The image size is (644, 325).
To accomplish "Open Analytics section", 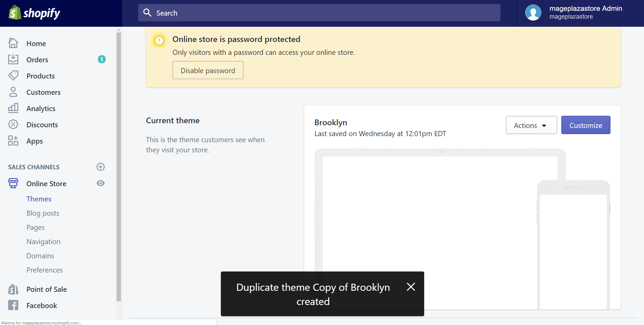I will [x=41, y=108].
